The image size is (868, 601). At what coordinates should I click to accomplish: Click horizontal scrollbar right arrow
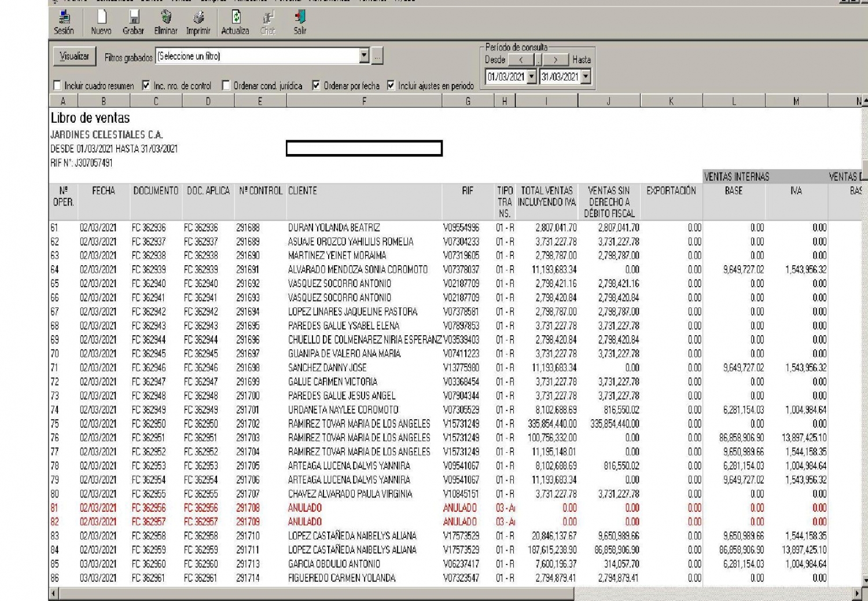pyautogui.click(x=858, y=593)
